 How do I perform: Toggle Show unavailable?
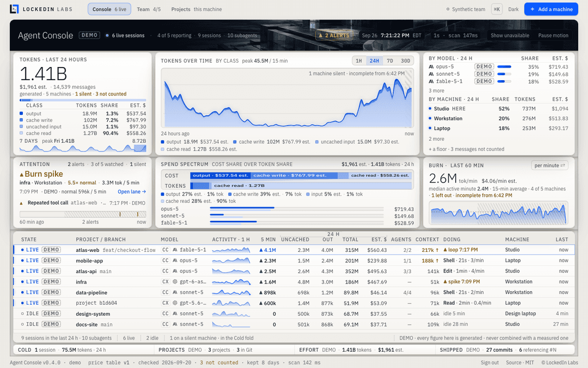[510, 35]
